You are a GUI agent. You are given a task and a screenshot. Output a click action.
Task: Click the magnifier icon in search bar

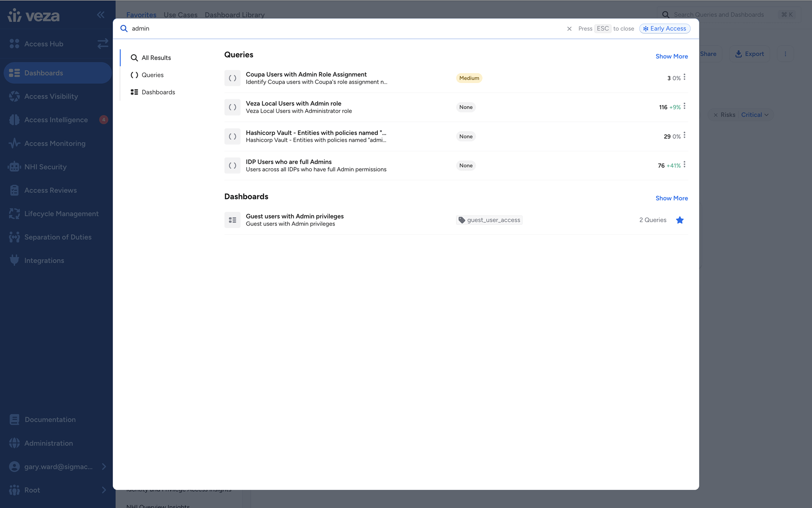click(124, 29)
